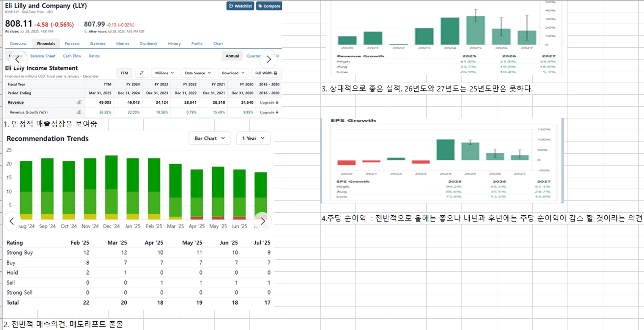
Task: Open the Dividends tab
Action: coord(148,43)
